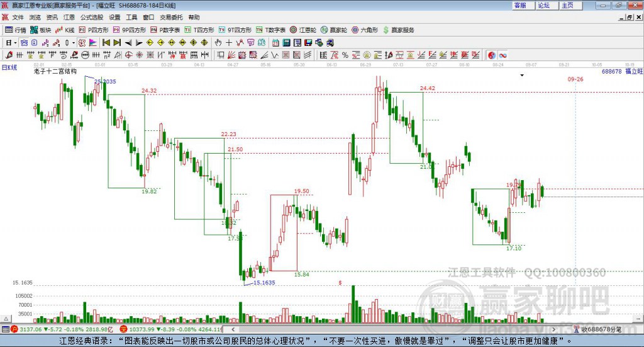The width and height of the screenshot is (644, 347).
Task: Jump to last bar icon
Action: pyautogui.click(x=117, y=42)
